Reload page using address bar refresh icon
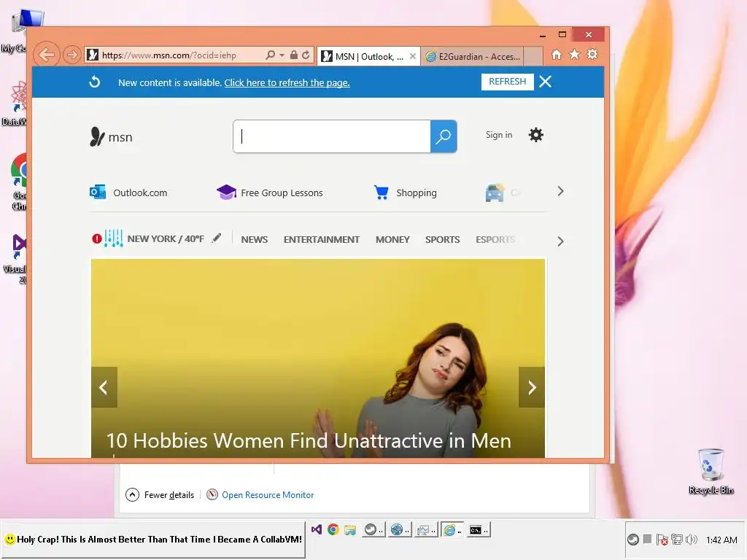This screenshot has width=747, height=560. [306, 55]
